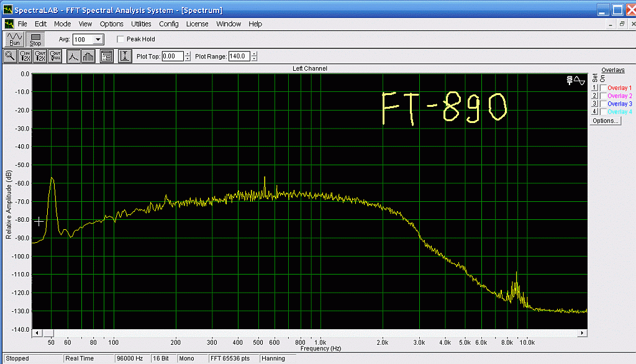Click the frequency scrollbar left arrow
The height and width of the screenshot is (364, 636).
[37, 333]
